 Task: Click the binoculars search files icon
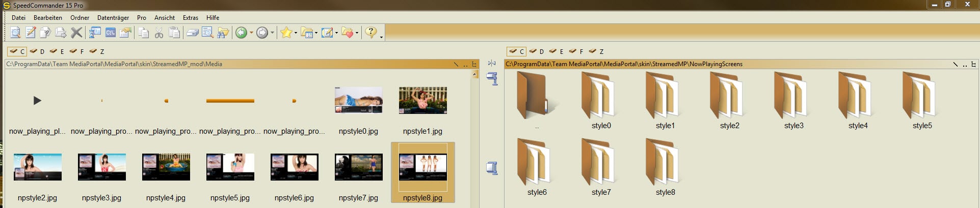[x=223, y=33]
